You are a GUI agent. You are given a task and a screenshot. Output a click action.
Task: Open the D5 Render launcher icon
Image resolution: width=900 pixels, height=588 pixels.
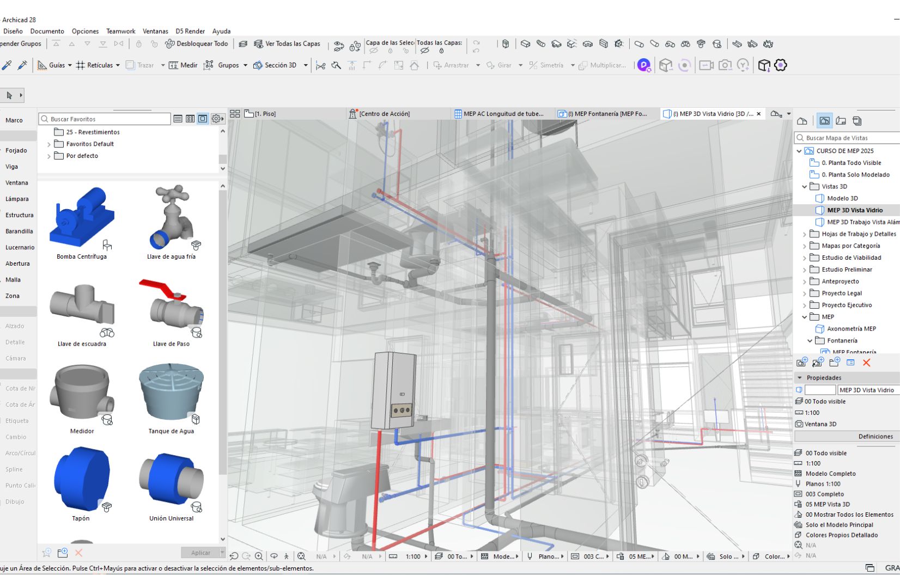click(x=643, y=65)
